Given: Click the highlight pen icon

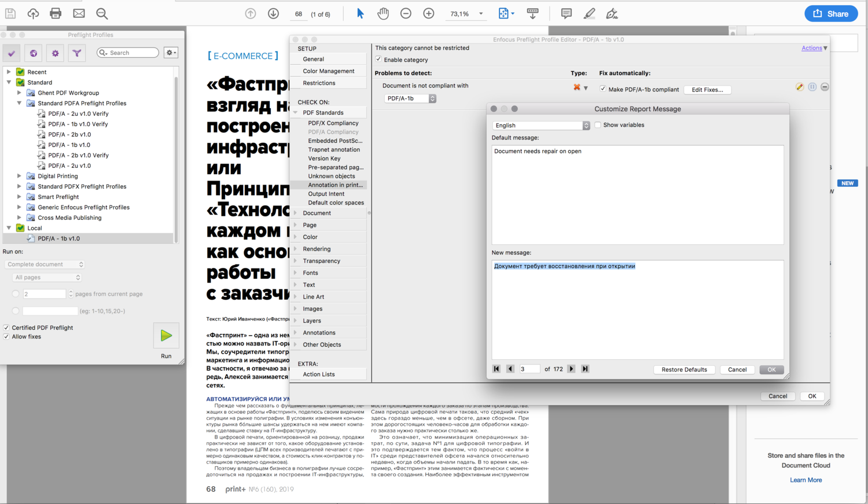Looking at the screenshot, I should pos(589,13).
